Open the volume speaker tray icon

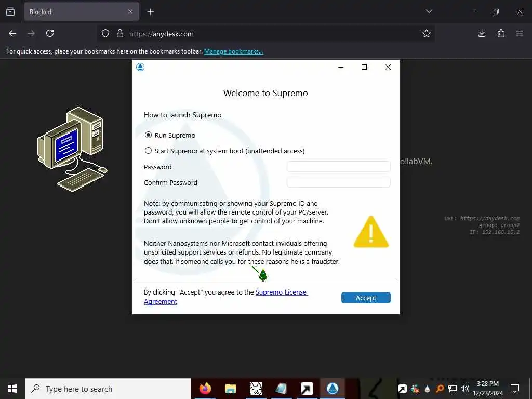[465, 389]
